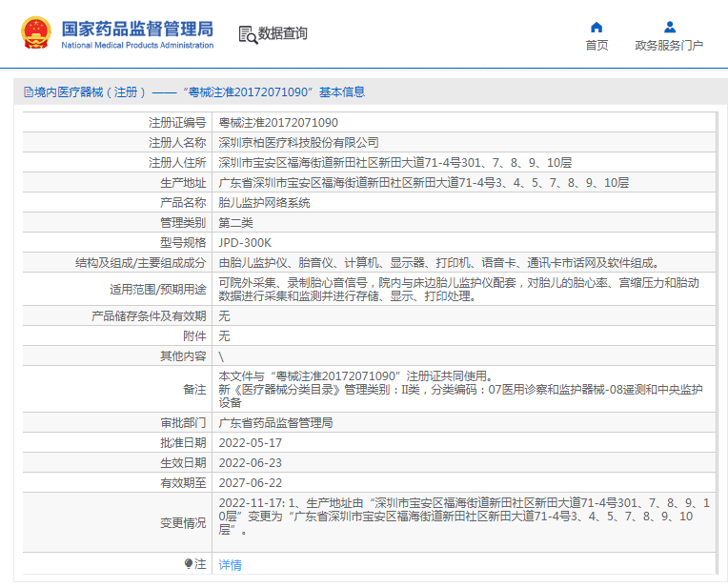This screenshot has height=588, width=728.
Task: Open the 数据查询 search icon
Action: (x=248, y=35)
